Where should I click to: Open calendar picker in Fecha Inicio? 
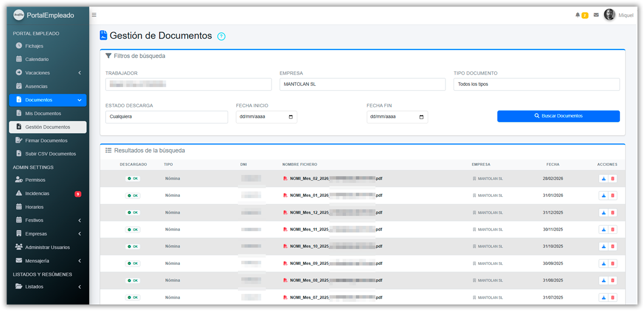point(291,117)
